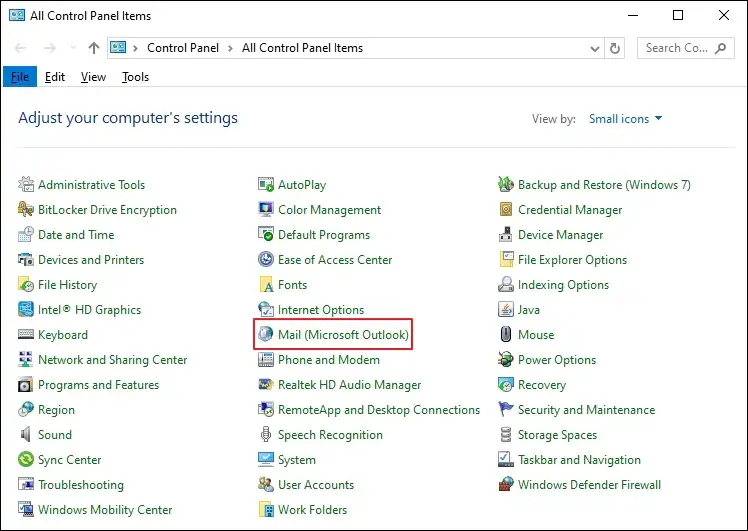This screenshot has height=531, width=748.
Task: Click the Forward navigation arrow
Action: [50, 48]
